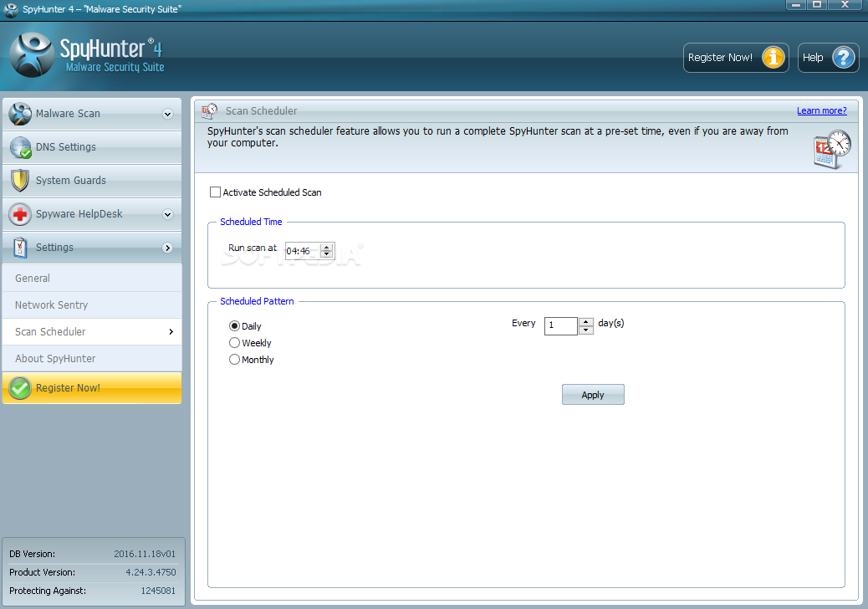Click the Help header button
Screen dimensions: 868x609
(828, 58)
